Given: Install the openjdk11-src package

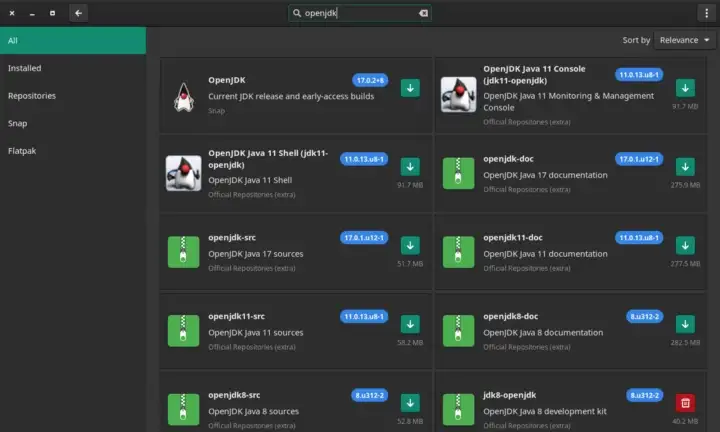Looking at the screenshot, I should [x=410, y=324].
